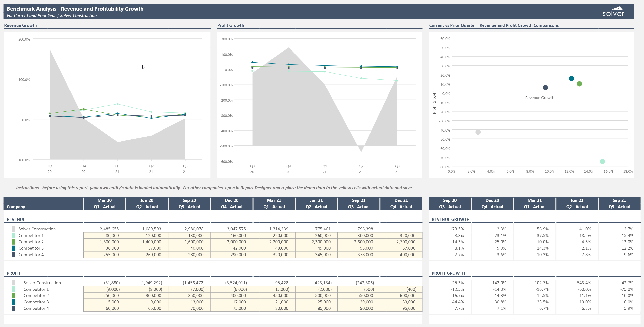Click the Current vs Prior Quarter chart title
Viewport: 644px width, 327px height.
click(494, 25)
